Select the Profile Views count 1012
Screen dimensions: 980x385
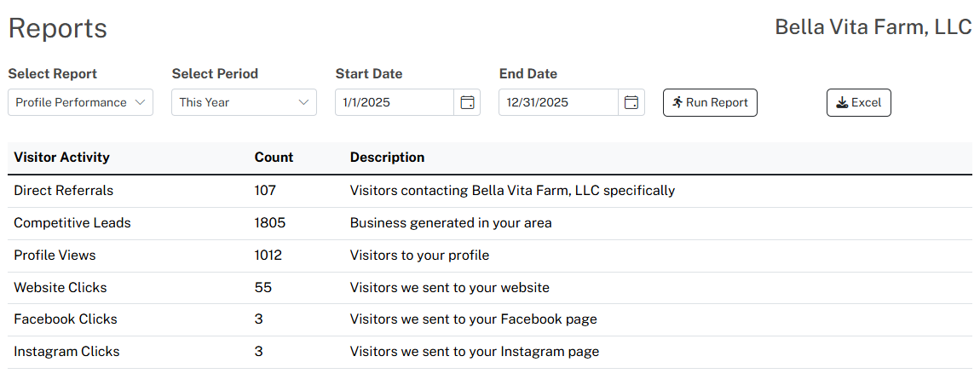268,255
